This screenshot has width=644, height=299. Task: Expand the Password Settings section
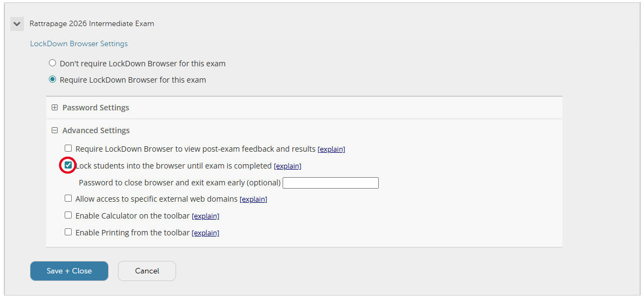(x=54, y=108)
